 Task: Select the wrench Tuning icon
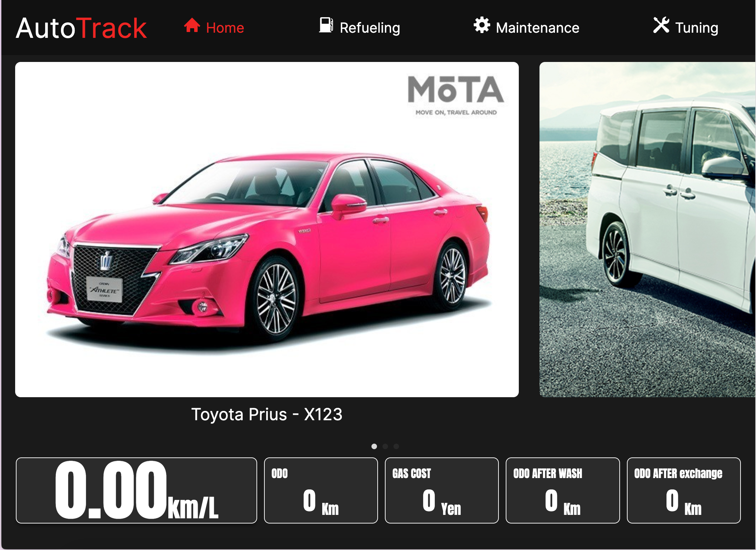[661, 25]
